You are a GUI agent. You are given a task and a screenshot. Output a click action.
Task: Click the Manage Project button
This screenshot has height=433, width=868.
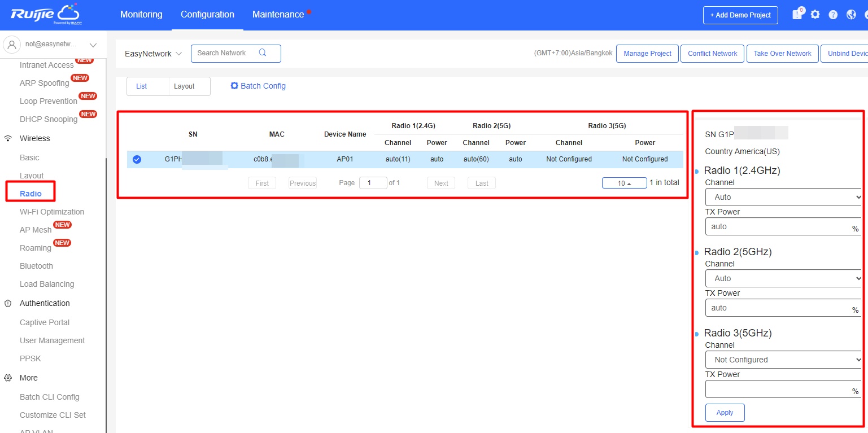pos(647,54)
